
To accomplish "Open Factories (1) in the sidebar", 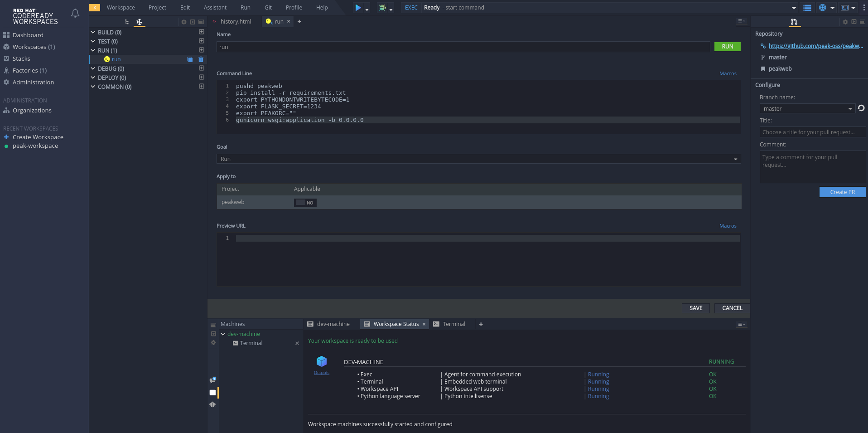I will click(29, 71).
